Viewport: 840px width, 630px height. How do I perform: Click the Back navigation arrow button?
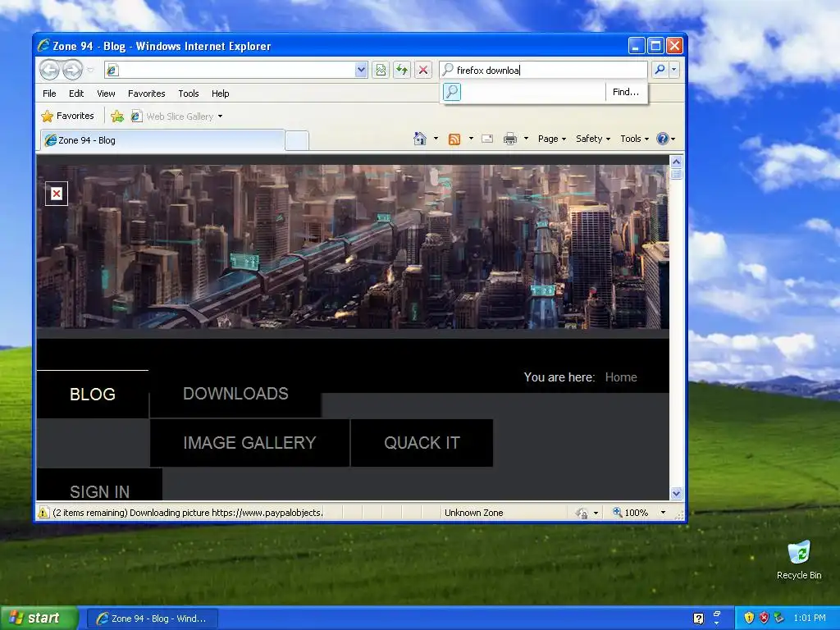49,70
